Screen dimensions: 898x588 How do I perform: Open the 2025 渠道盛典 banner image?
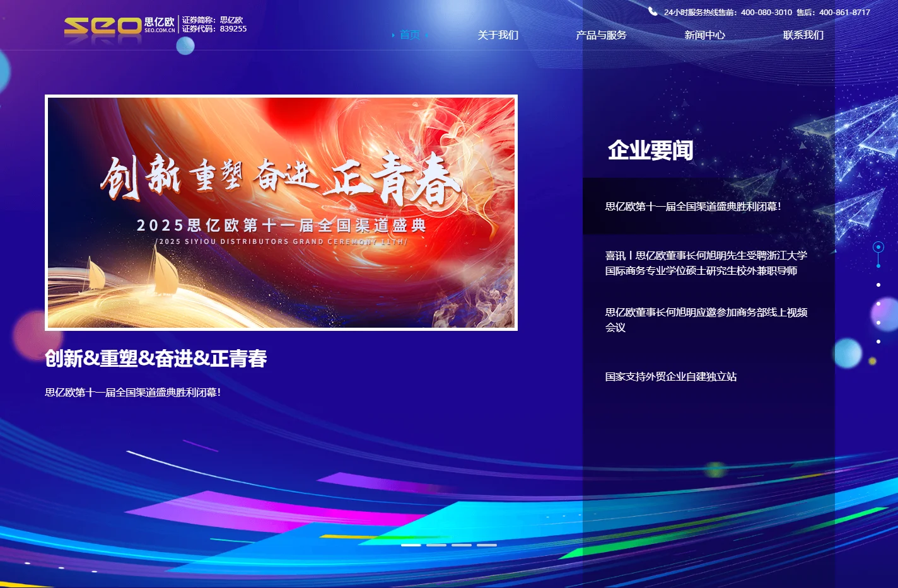pyautogui.click(x=281, y=212)
